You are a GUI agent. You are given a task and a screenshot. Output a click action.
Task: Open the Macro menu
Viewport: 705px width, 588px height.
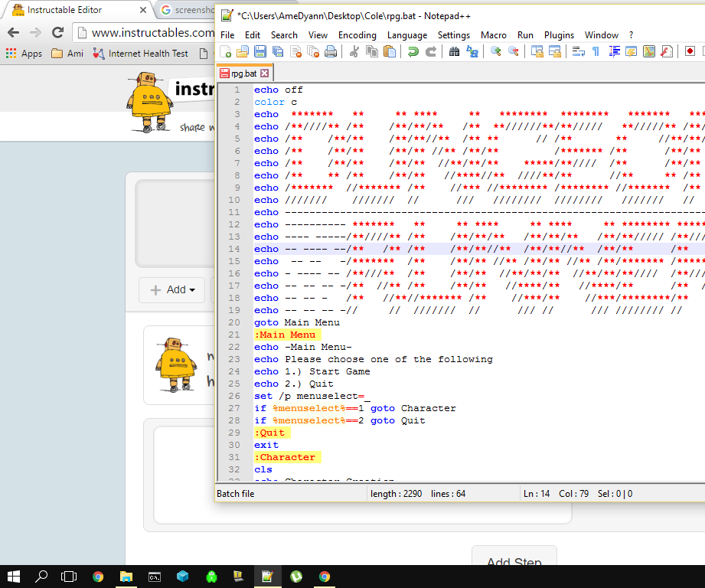coord(493,35)
